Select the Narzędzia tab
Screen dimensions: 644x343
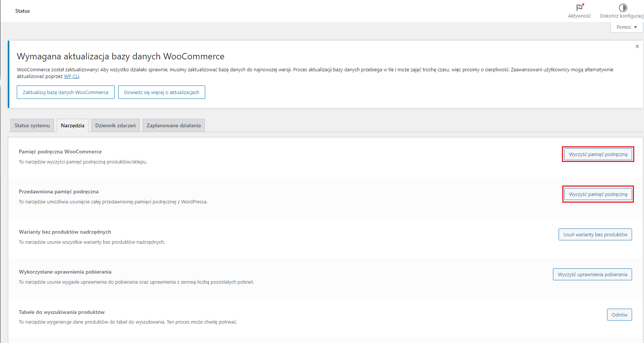coord(72,125)
